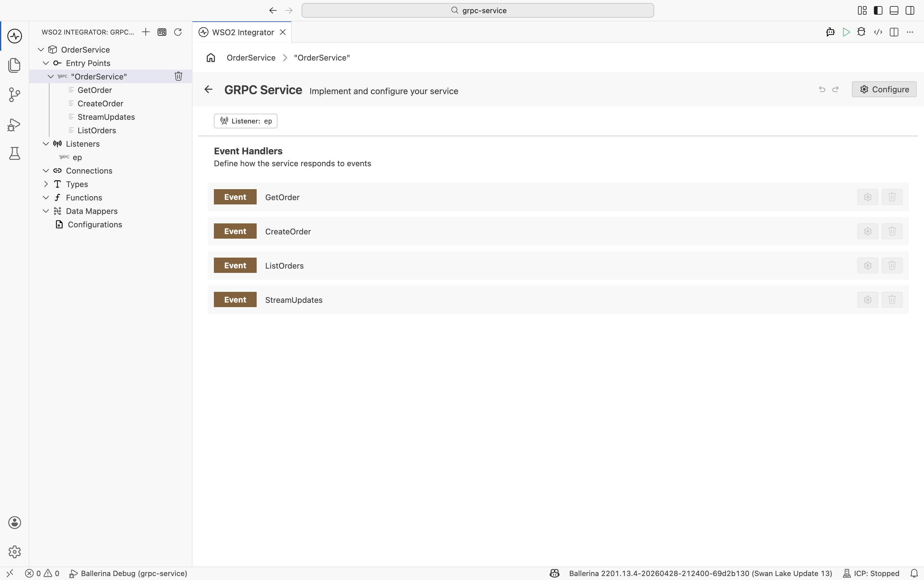Split the editor right
The image size is (924, 580).
[x=894, y=32]
